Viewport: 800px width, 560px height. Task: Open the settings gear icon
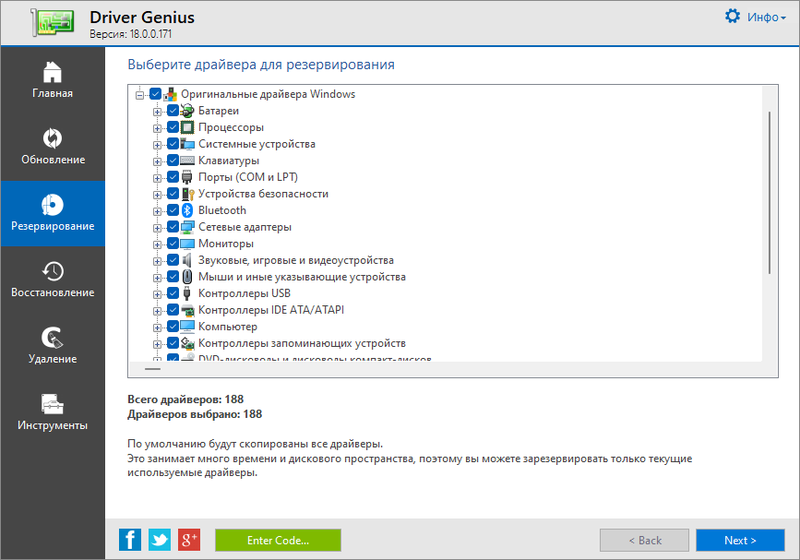click(x=732, y=16)
